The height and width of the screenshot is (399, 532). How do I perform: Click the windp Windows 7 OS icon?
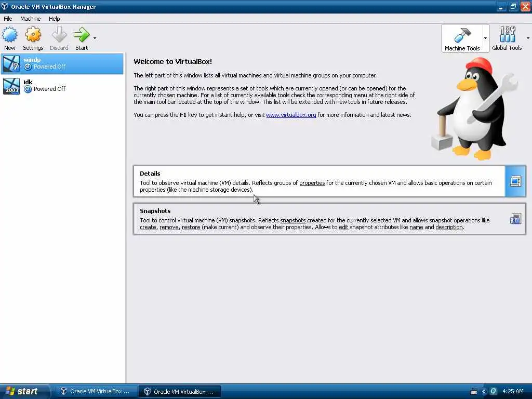(11, 63)
